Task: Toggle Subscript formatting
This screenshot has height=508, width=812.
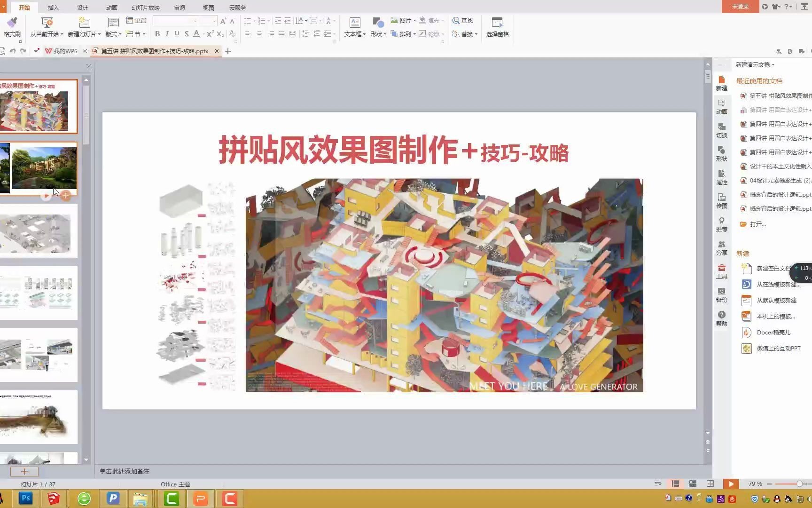Action: tap(220, 34)
